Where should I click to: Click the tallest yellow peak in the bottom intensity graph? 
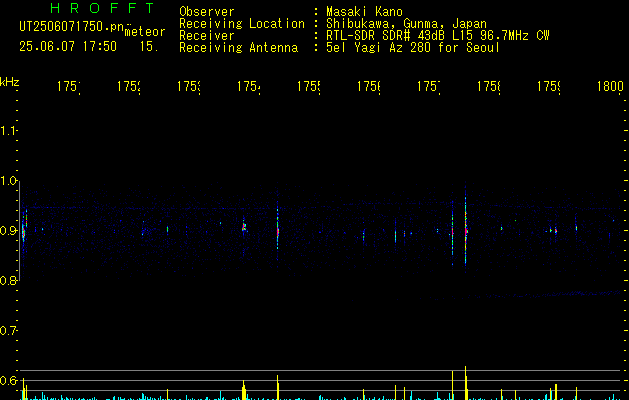[466, 383]
